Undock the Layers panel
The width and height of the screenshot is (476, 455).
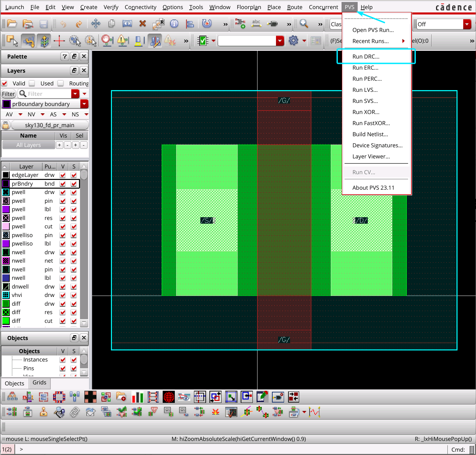74,70
